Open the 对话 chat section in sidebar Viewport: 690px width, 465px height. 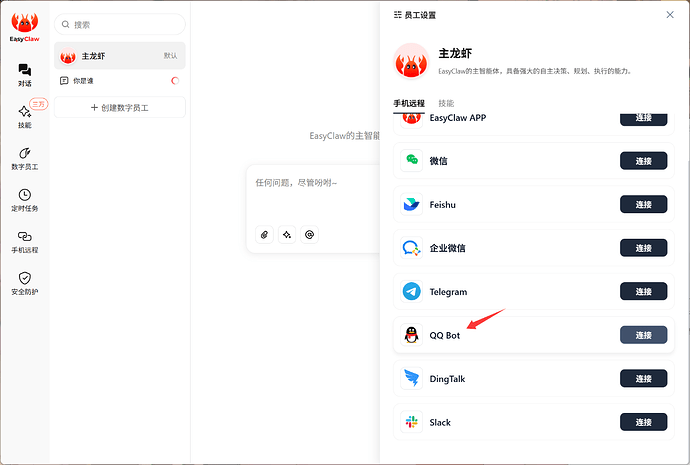point(25,75)
